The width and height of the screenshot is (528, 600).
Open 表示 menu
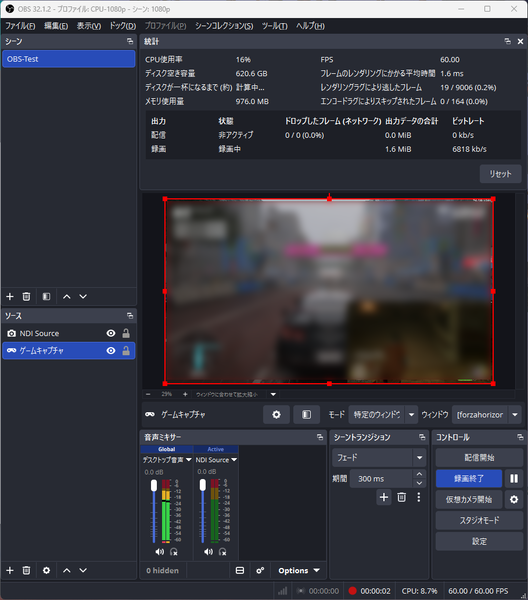pyautogui.click(x=89, y=26)
